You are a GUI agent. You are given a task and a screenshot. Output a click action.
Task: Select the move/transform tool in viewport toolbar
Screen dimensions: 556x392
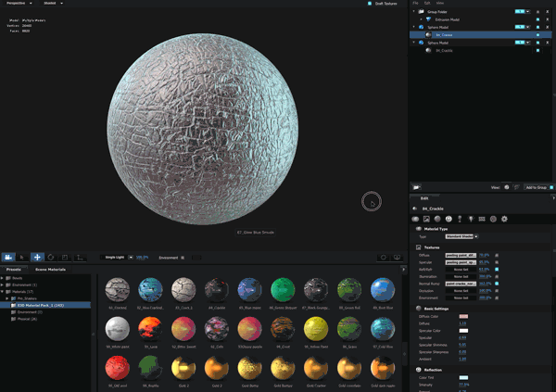37,257
